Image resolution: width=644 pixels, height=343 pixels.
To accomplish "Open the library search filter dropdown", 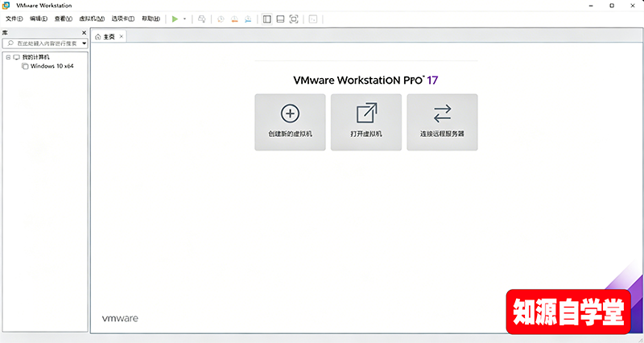I will tap(84, 43).
